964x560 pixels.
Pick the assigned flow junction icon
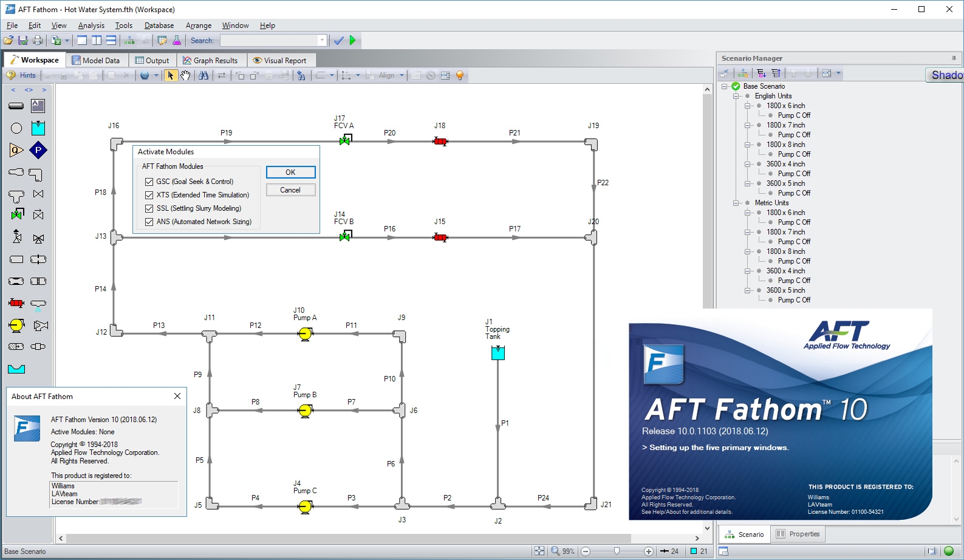(x=16, y=150)
